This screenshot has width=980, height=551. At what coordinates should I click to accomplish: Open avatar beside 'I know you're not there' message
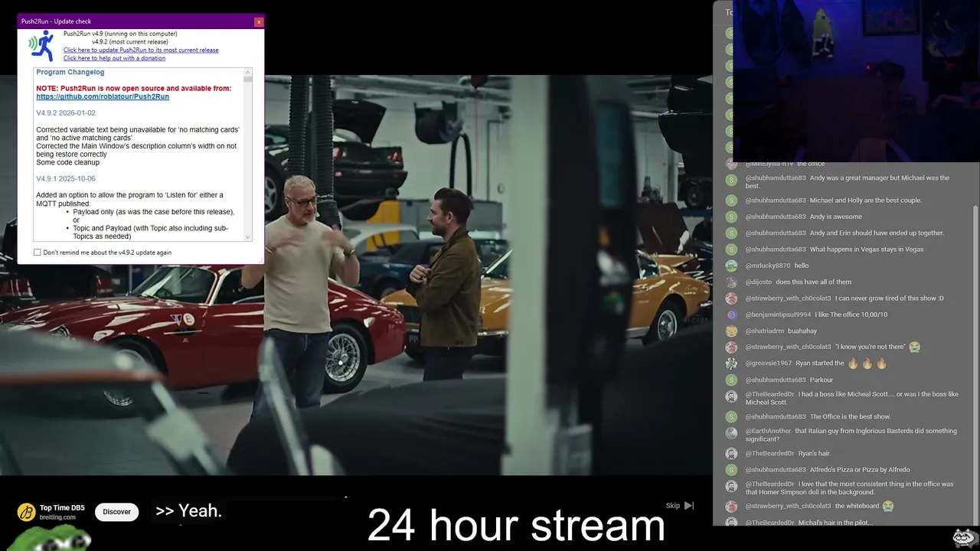[731, 347]
